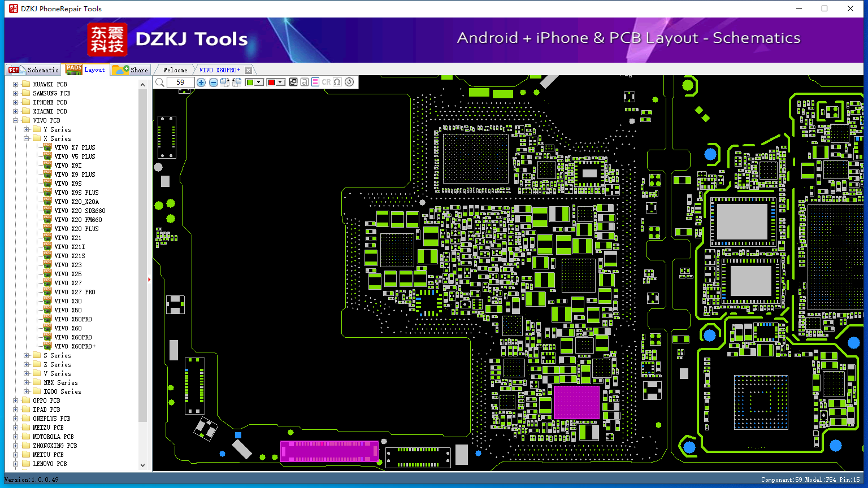Screen dimensions: 868x488
Task: Toggle the omega symbol icon
Action: (337, 82)
